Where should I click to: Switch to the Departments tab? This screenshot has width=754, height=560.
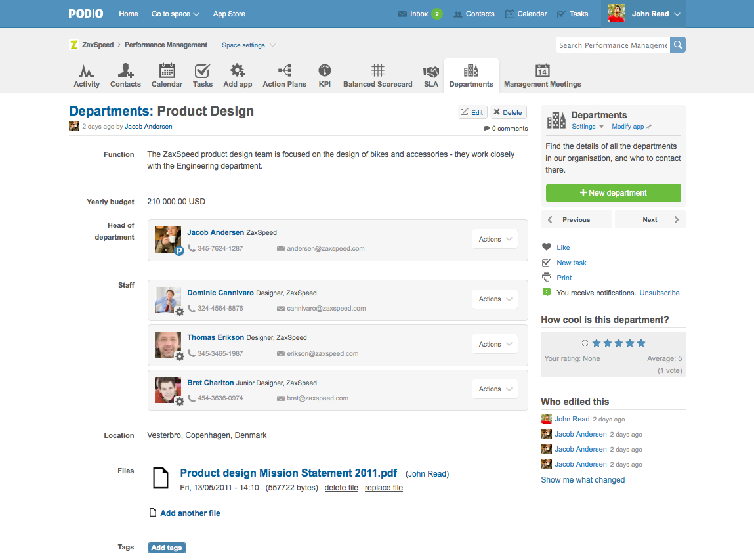[x=471, y=75]
